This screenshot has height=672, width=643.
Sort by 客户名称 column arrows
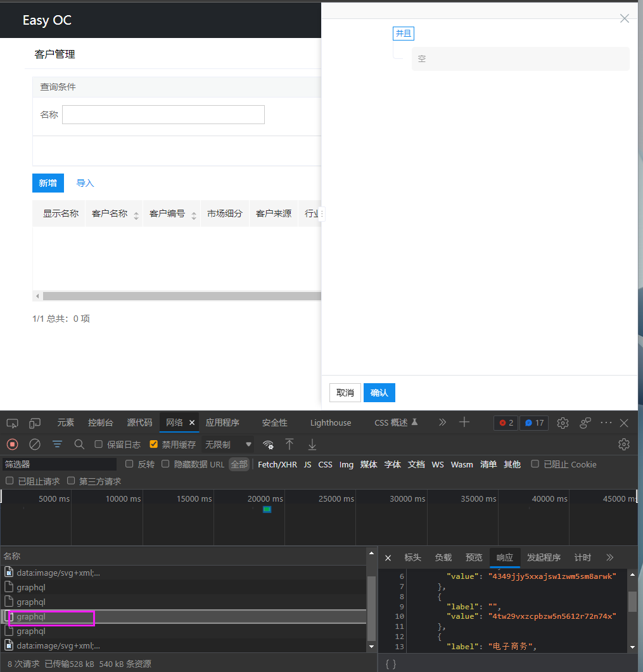[136, 216]
